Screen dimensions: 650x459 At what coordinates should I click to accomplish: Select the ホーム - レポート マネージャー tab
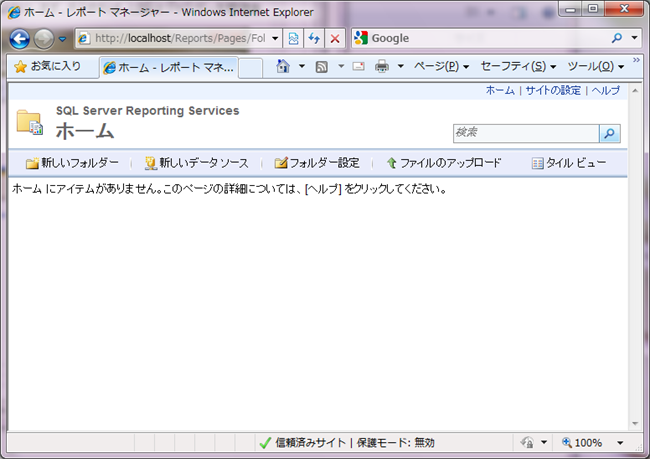tap(169, 67)
